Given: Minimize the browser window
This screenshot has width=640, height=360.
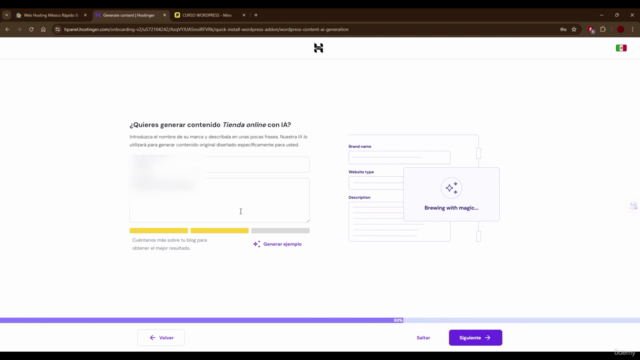Looking at the screenshot, I should [601, 15].
